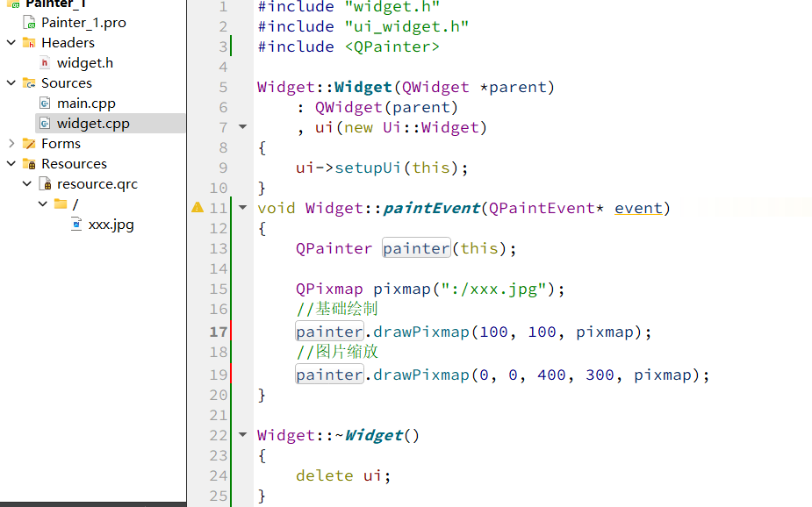Click line number 17 in the gutter
The width and height of the screenshot is (812, 507).
[219, 332]
